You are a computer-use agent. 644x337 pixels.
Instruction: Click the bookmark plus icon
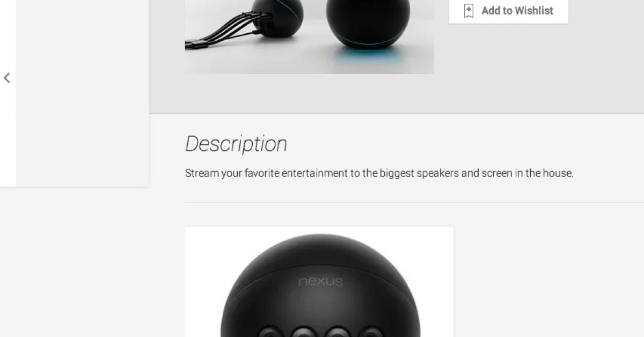[x=469, y=11]
